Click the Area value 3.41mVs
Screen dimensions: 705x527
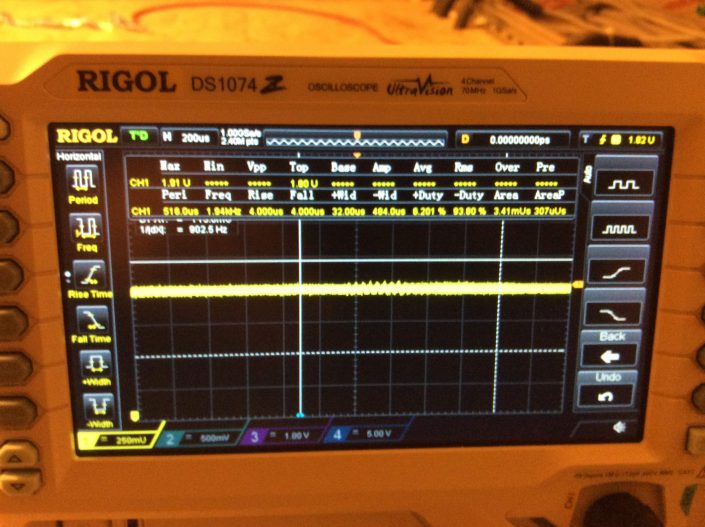coord(512,211)
